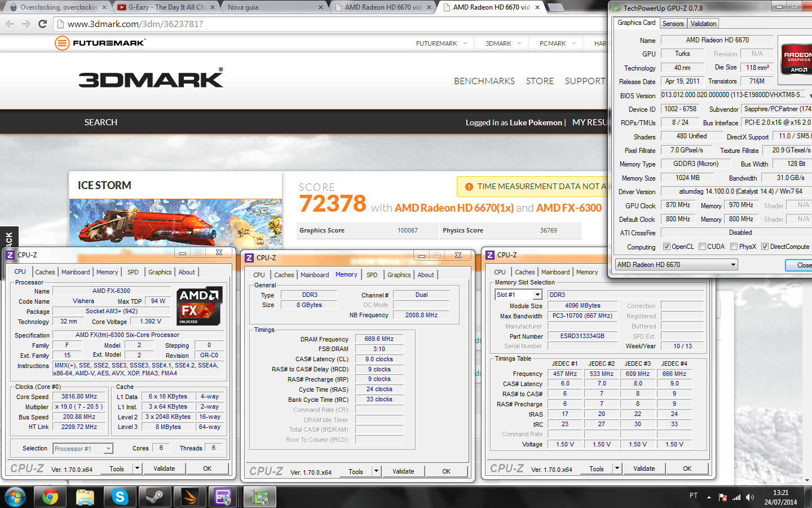Open Skype from the taskbar
The width and height of the screenshot is (812, 508).
pyautogui.click(x=120, y=497)
